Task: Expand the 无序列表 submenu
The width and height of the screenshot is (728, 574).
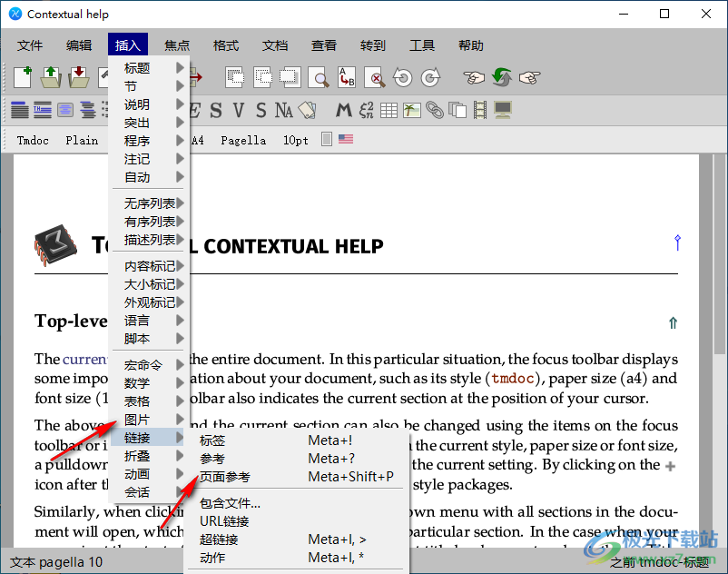Action: click(x=149, y=203)
